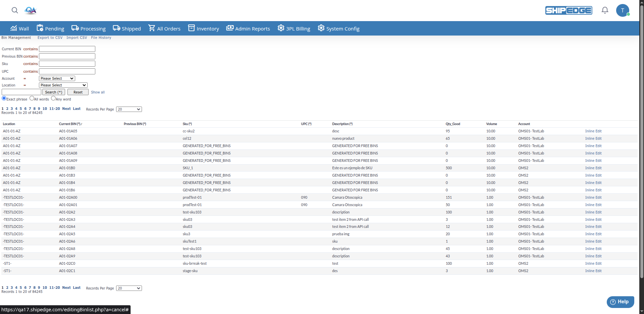
Task: Click the All Orders cart icon
Action: pyautogui.click(x=152, y=28)
